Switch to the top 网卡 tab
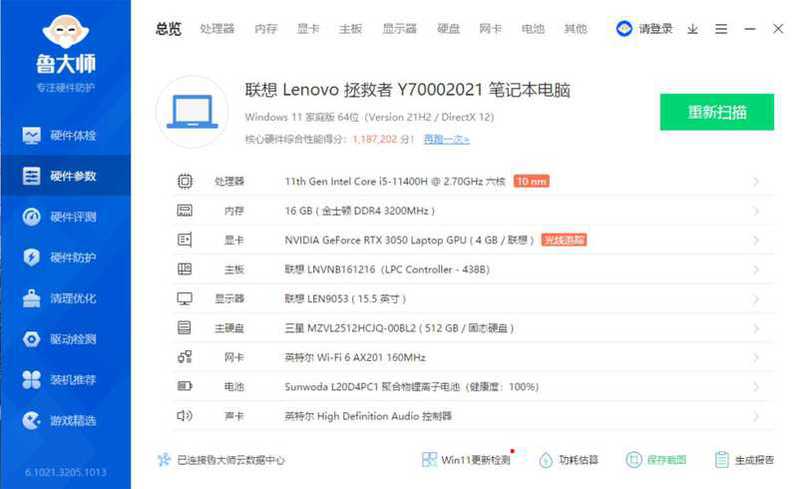This screenshot has height=489, width=798. 491,29
